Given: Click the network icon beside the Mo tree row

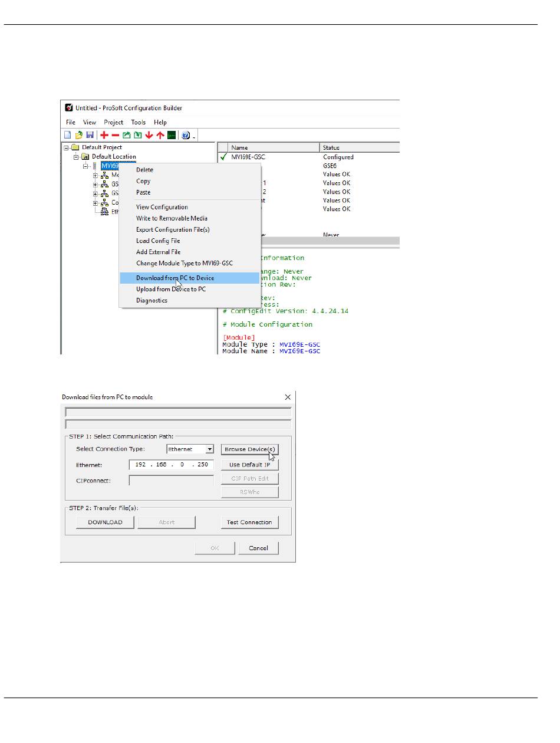Looking at the screenshot, I should 106,175.
